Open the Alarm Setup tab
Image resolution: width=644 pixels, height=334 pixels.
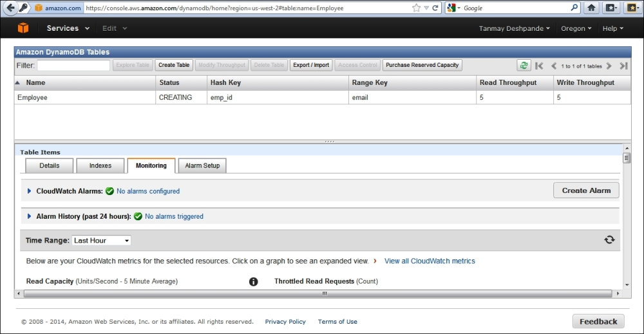pyautogui.click(x=202, y=166)
